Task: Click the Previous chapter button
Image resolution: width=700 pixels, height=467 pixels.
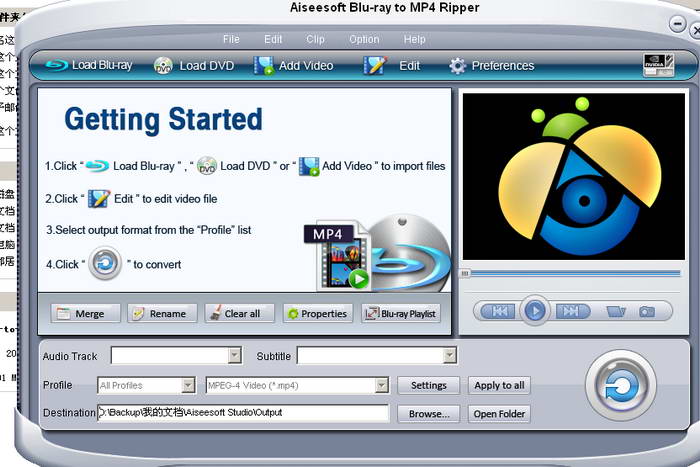Action: click(x=500, y=311)
